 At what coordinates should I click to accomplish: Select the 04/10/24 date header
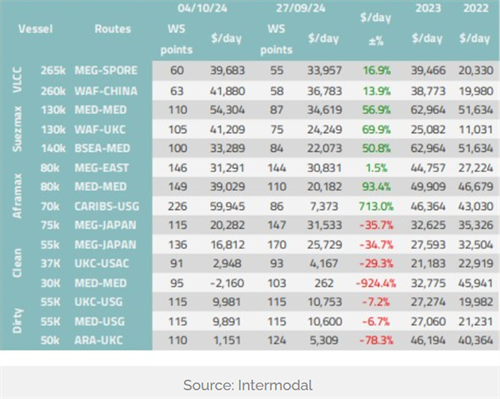202,8
